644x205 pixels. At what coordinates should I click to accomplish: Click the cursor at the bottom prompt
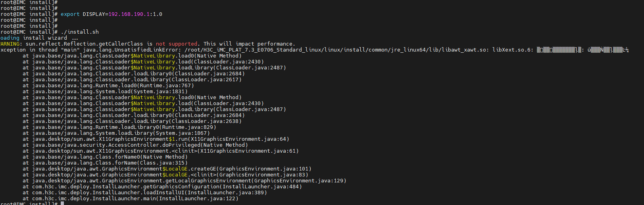62,203
